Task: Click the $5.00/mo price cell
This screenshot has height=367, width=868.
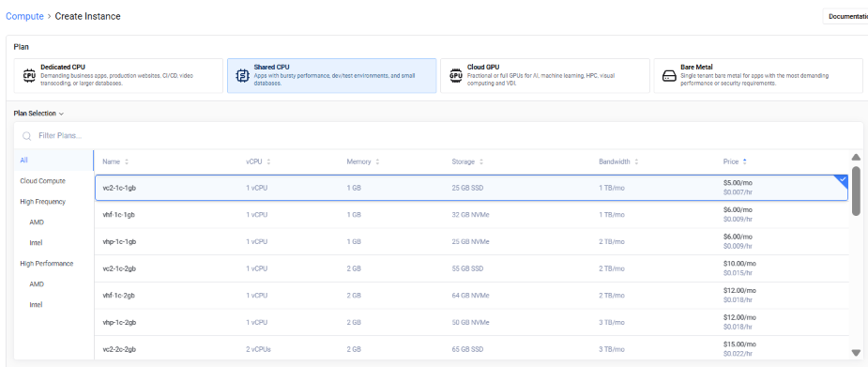Action: (x=738, y=183)
